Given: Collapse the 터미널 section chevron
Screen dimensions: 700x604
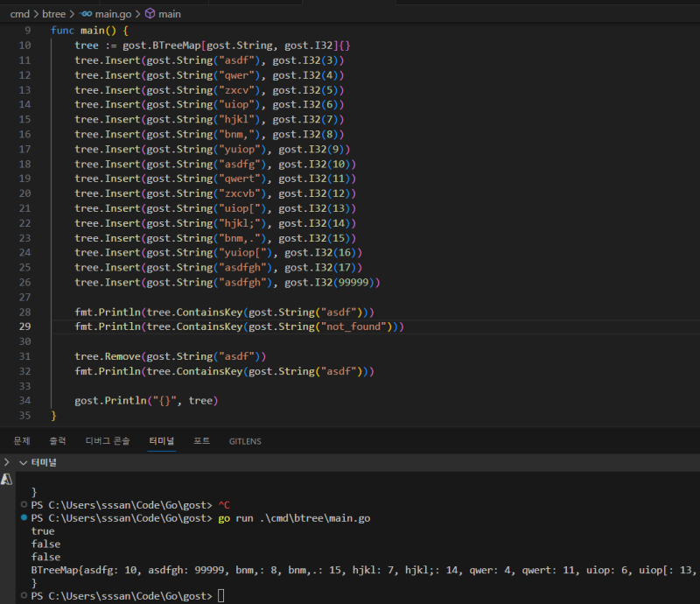Looking at the screenshot, I should pos(24,461).
